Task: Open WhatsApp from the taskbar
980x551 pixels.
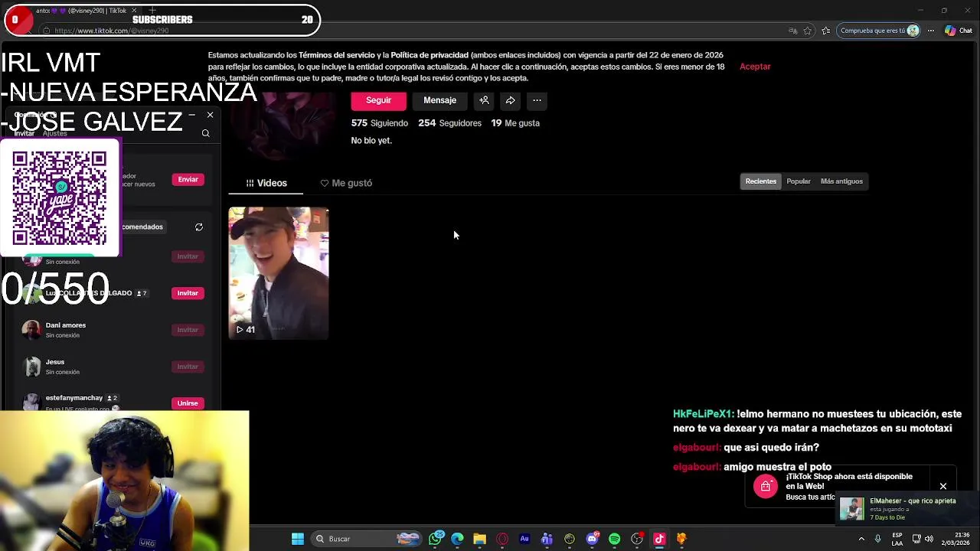Action: coord(436,539)
